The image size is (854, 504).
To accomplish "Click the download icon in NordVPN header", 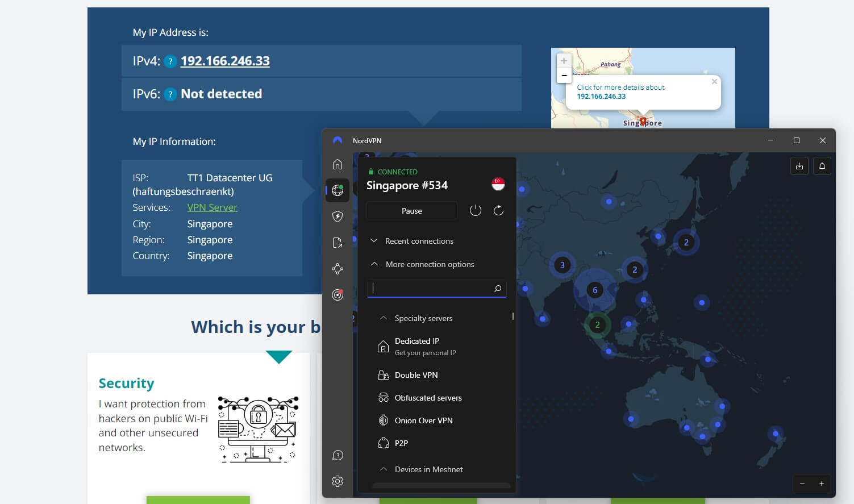I will pyautogui.click(x=799, y=166).
